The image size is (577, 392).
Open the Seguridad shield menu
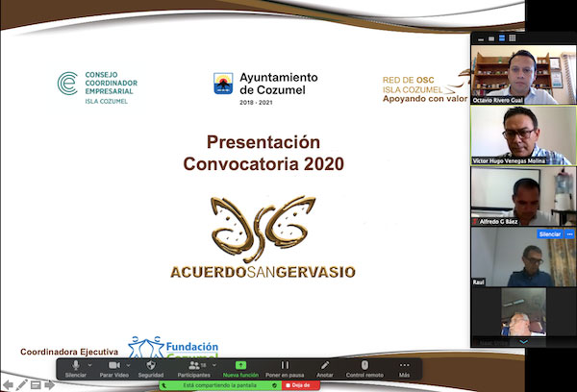(x=151, y=369)
